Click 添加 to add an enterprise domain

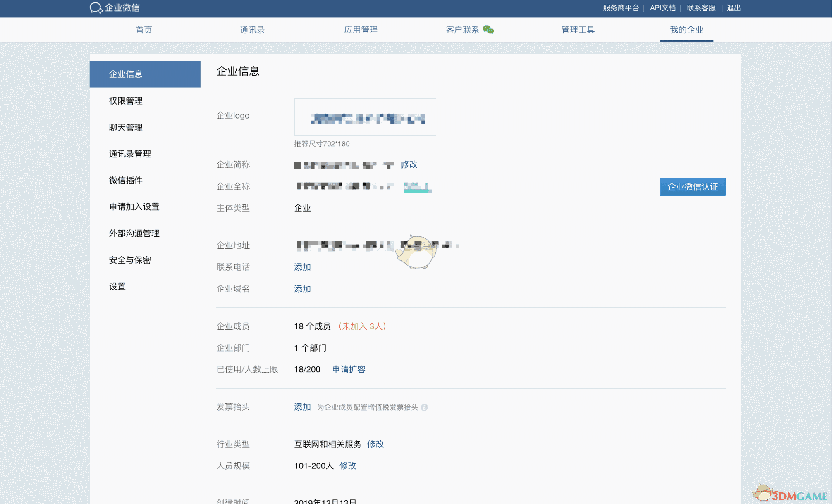point(302,289)
